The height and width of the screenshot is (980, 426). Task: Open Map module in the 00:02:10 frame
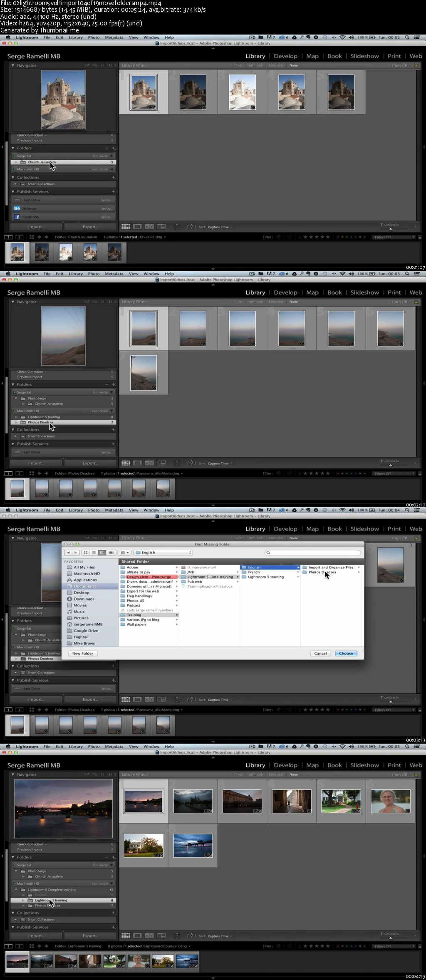[312, 293]
